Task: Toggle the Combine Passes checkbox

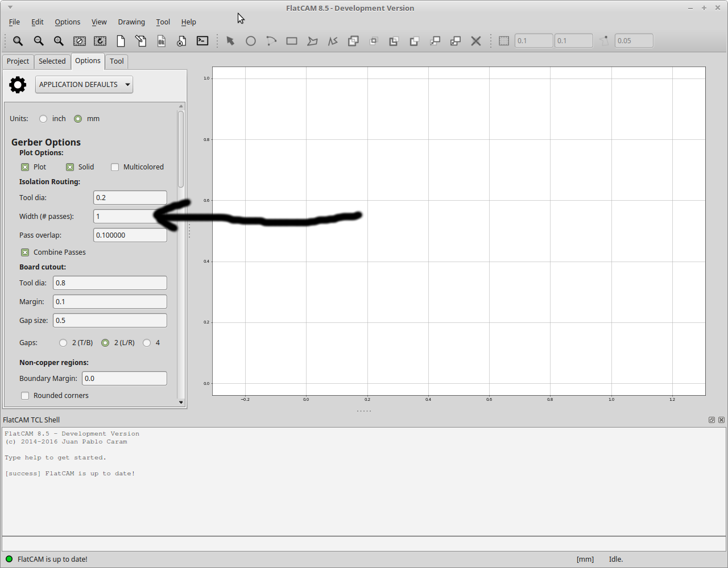Action: point(25,252)
